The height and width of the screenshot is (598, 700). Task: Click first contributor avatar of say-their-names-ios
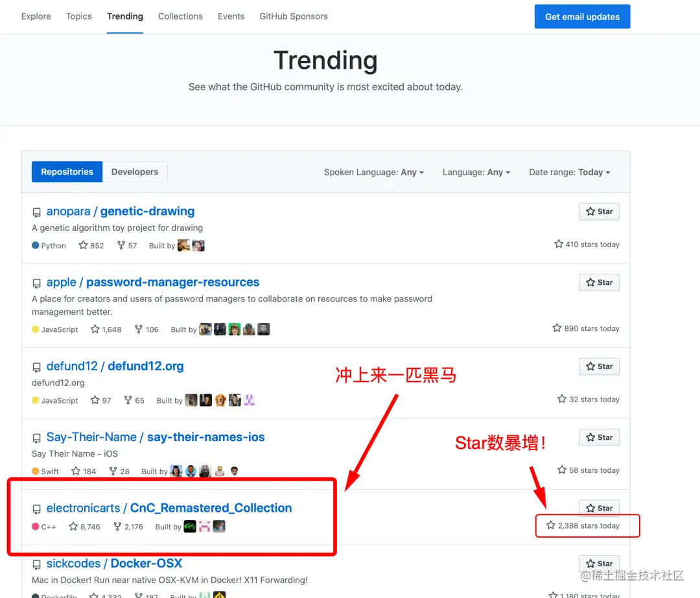tap(176, 471)
